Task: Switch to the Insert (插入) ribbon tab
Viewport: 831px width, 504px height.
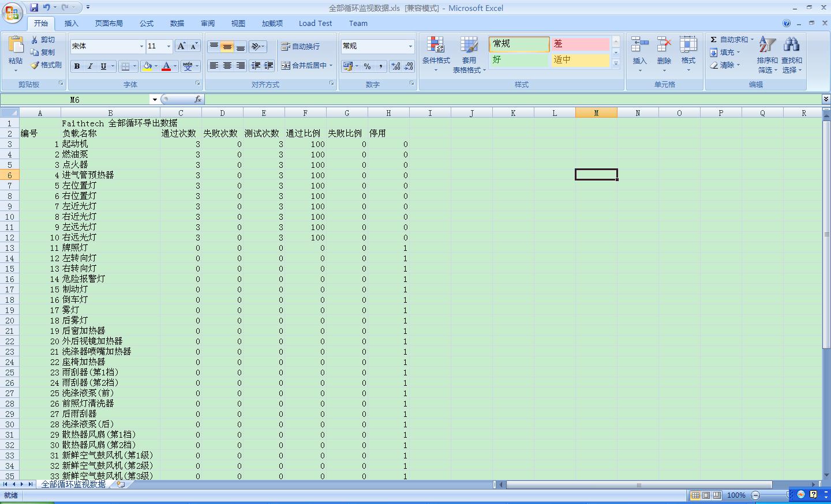Action: click(x=71, y=24)
